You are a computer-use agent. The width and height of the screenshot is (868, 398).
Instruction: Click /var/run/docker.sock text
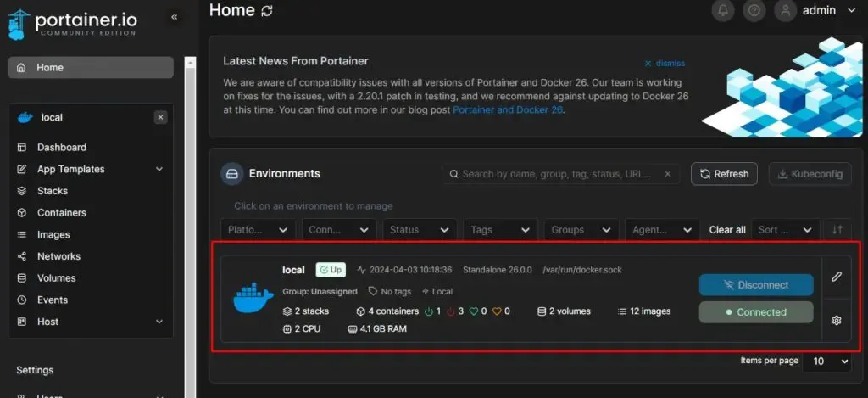click(x=582, y=270)
